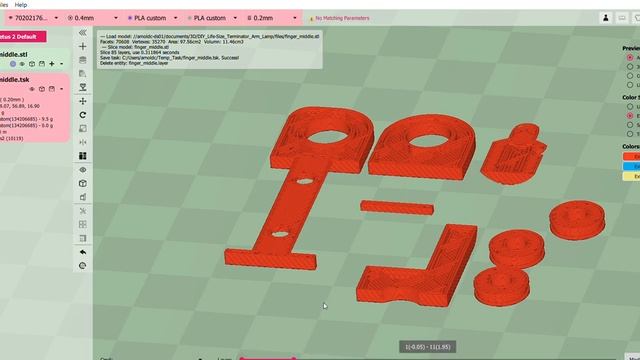Click the icon below the grid icon in toolbar
This screenshot has height=360, width=640.
point(82,238)
